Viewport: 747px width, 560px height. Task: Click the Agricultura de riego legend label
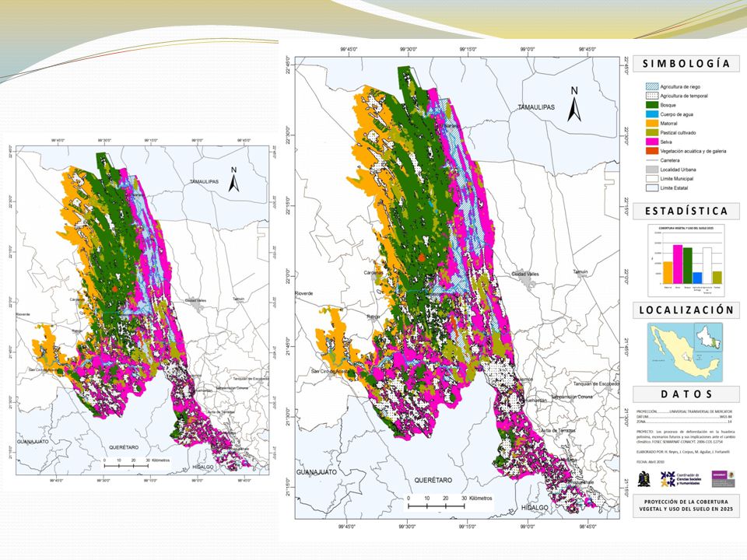(680, 86)
